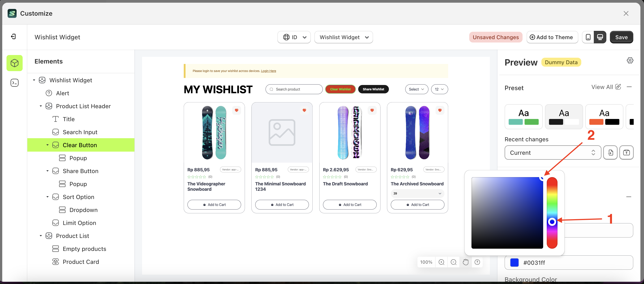Image resolution: width=644 pixels, height=284 pixels.
Task: Collapse the Clear Button tree item
Action: [x=47, y=145]
